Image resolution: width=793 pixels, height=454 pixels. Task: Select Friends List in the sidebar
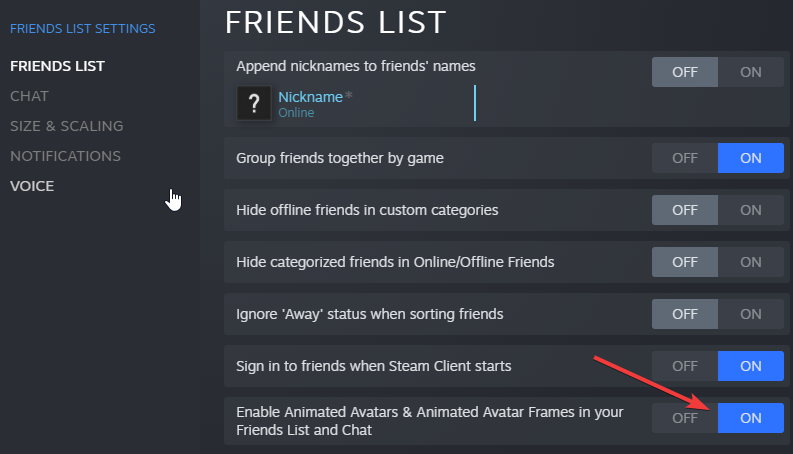[x=57, y=66]
